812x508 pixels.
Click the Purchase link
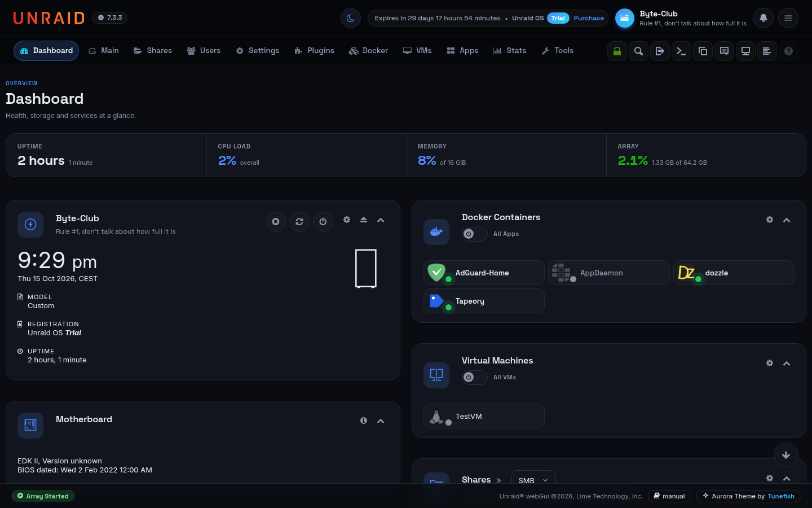589,18
